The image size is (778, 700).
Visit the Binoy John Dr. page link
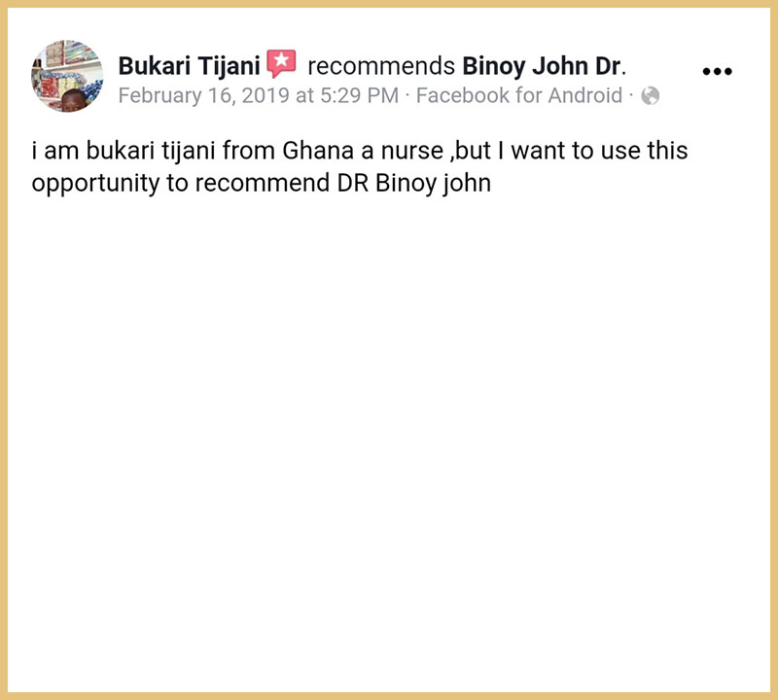click(541, 66)
